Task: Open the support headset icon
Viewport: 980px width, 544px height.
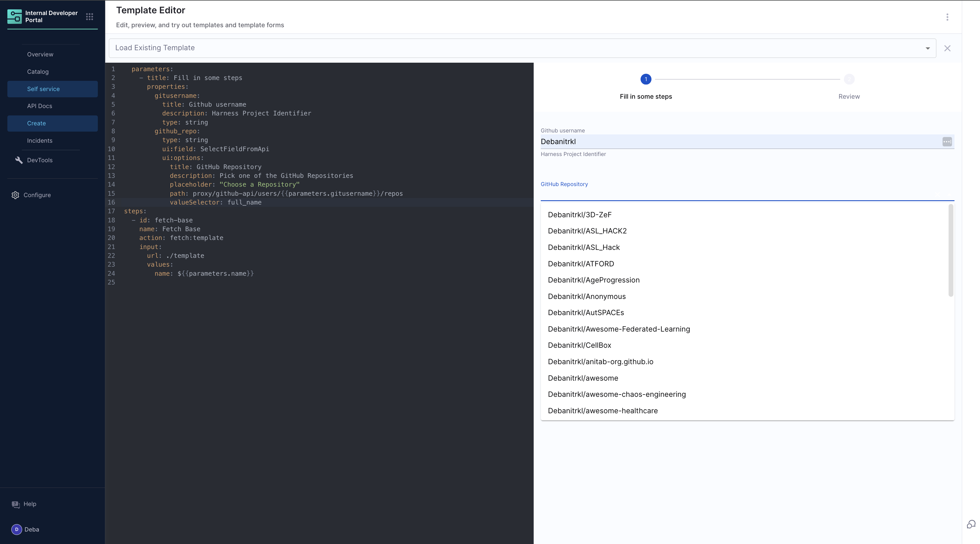Action: coord(971,524)
